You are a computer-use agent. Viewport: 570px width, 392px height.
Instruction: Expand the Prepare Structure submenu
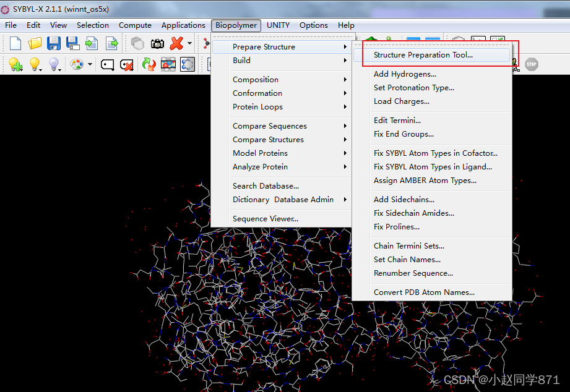pyautogui.click(x=282, y=47)
